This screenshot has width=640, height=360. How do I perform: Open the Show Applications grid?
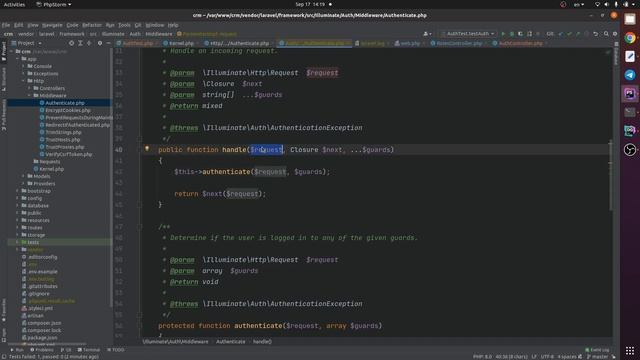630,350
